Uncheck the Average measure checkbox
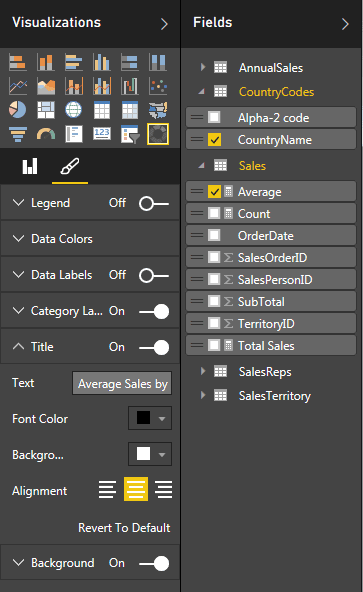This screenshot has width=363, height=592. pos(214,192)
